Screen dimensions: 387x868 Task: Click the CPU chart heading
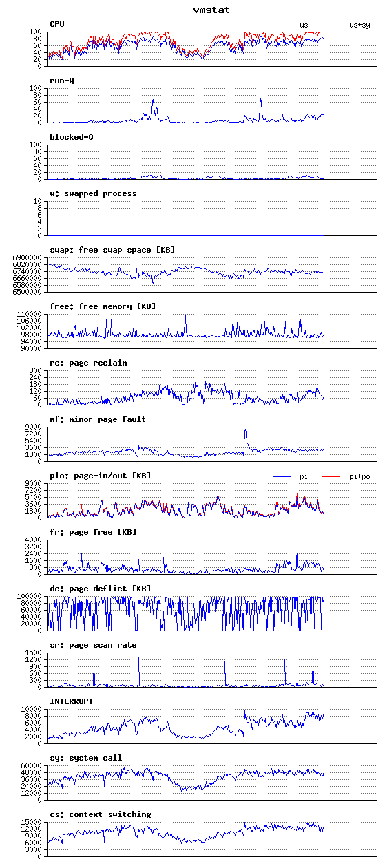point(56,24)
